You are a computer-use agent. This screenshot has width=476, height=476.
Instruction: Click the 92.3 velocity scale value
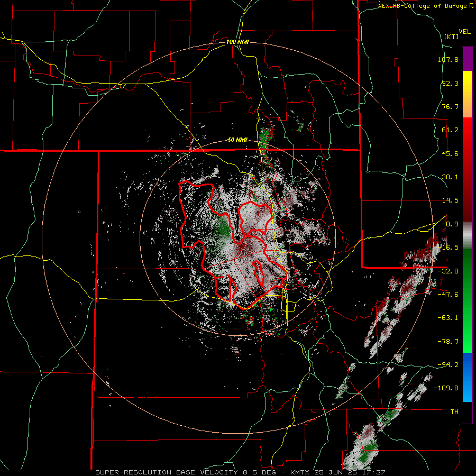[450, 83]
